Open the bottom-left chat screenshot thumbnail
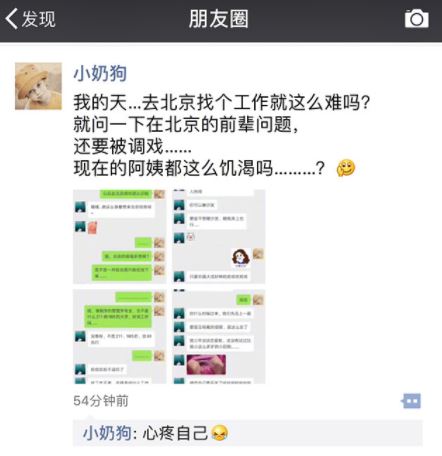 (x=120, y=336)
